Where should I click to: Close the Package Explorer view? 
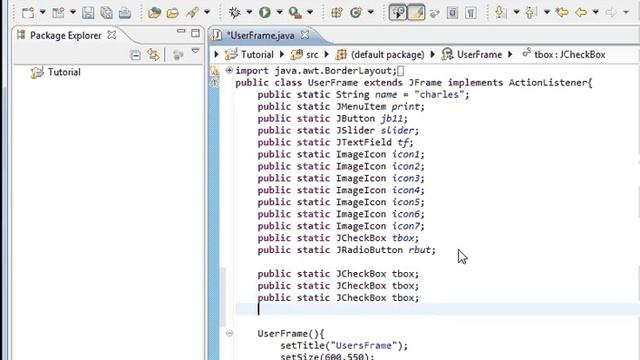[x=111, y=35]
